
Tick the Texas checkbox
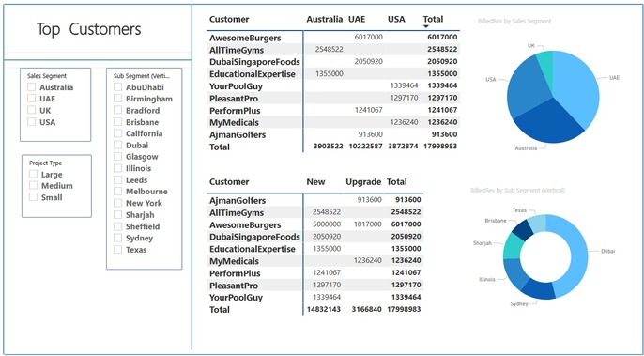[x=118, y=249]
